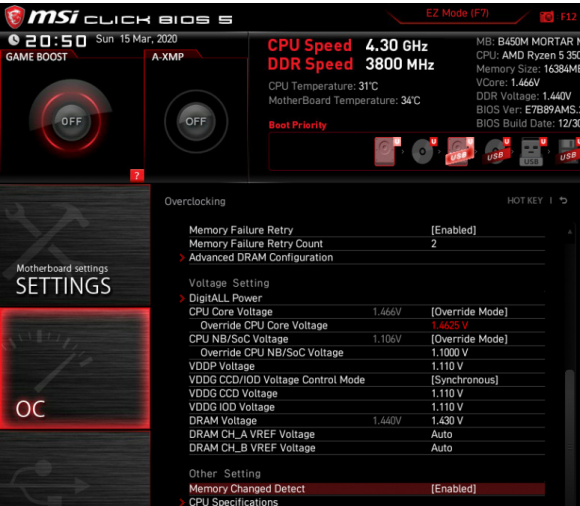Expand Advanced DRAM Configuration submenu

pos(261,257)
